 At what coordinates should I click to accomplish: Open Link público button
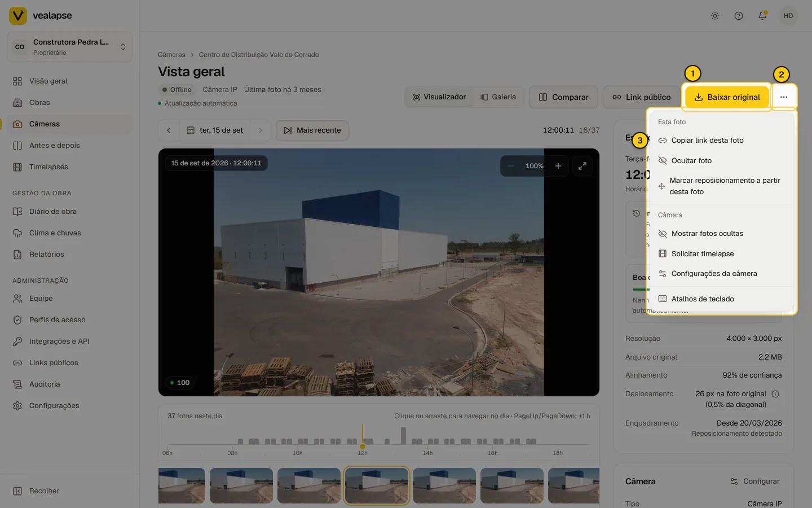tap(642, 97)
